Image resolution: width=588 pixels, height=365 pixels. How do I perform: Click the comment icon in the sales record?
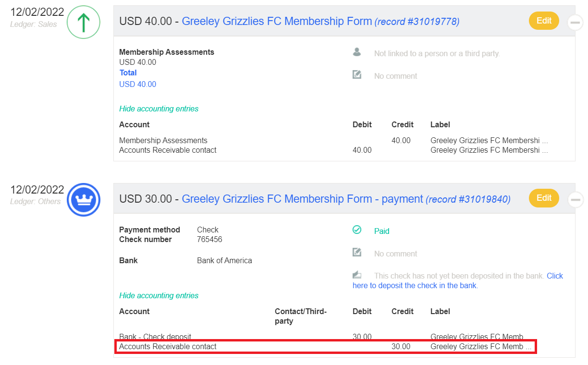coord(357,75)
